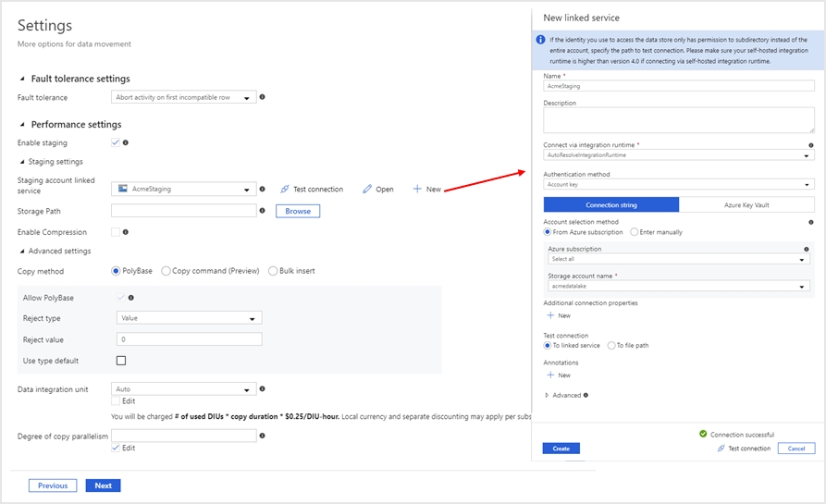The width and height of the screenshot is (826, 504).
Task: Click plus icon under Annotations
Action: click(550, 375)
